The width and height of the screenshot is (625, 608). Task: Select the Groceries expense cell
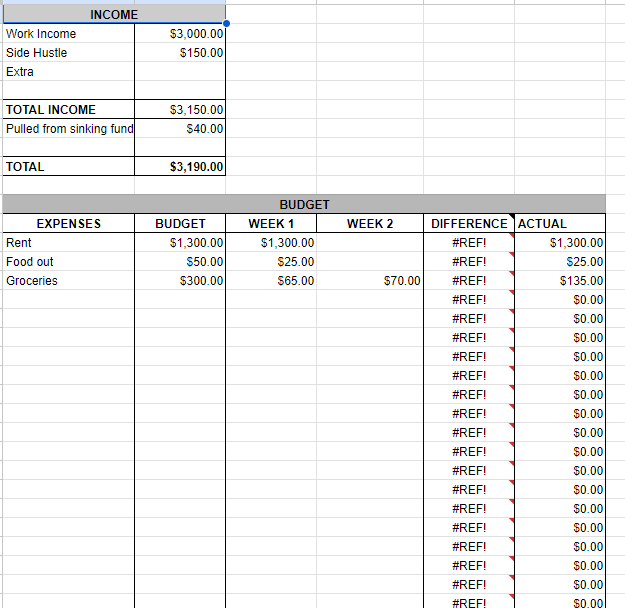(69, 280)
